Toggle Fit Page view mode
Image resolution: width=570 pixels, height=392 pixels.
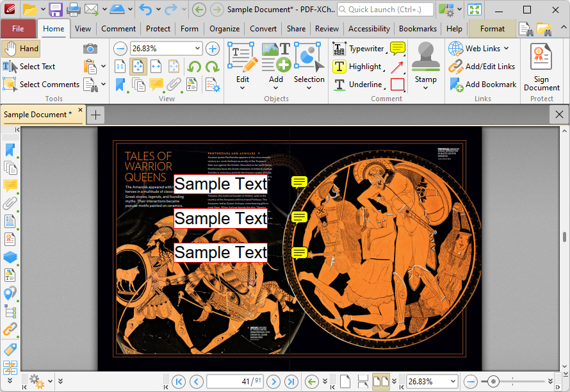click(138, 67)
